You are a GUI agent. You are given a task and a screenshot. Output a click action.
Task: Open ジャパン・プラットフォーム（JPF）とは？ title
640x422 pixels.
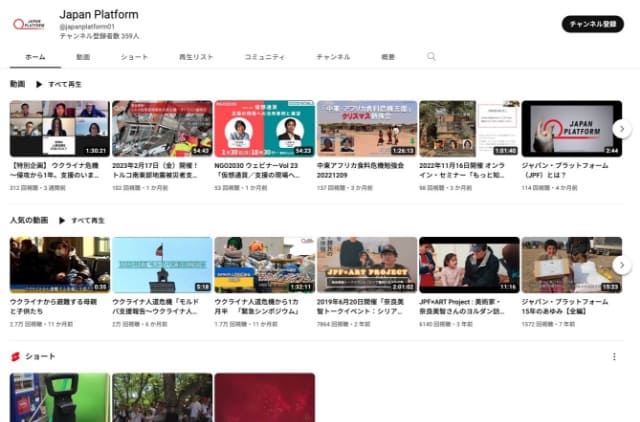(565, 170)
